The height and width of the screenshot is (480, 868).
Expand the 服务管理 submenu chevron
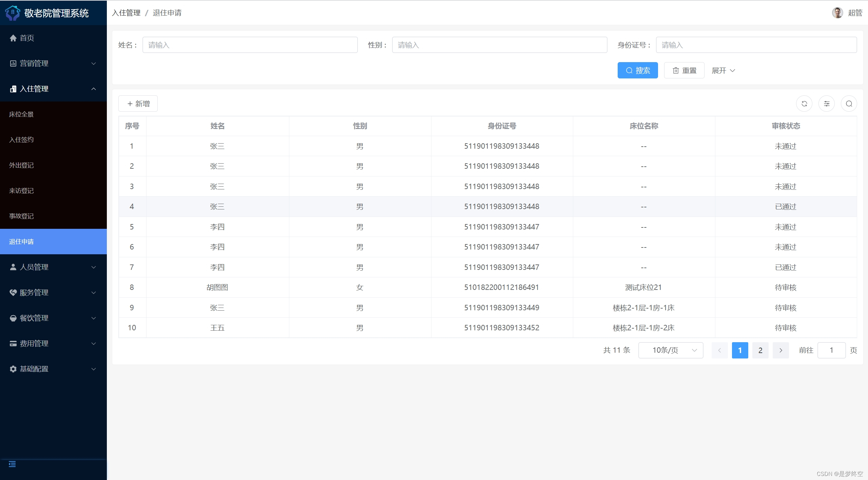(94, 293)
